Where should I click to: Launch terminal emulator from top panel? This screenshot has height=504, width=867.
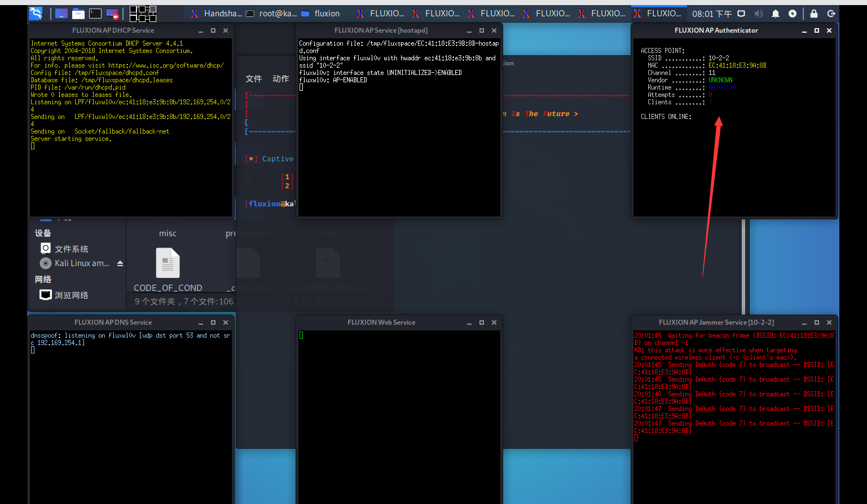tap(95, 14)
